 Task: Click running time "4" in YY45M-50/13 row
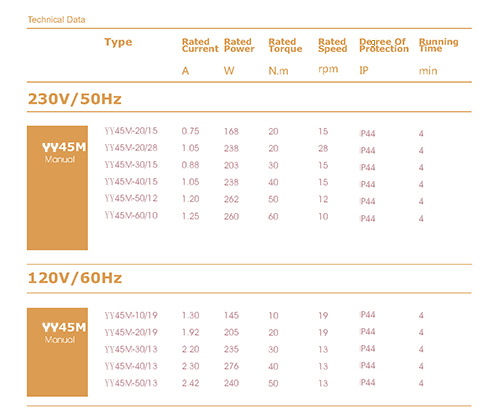[x=421, y=383]
